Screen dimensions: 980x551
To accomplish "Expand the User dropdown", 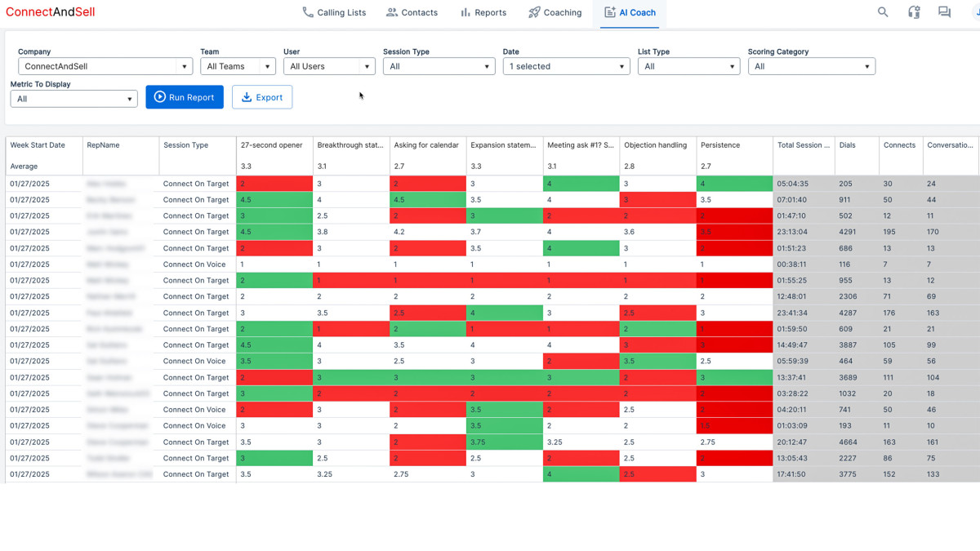I will [x=328, y=66].
